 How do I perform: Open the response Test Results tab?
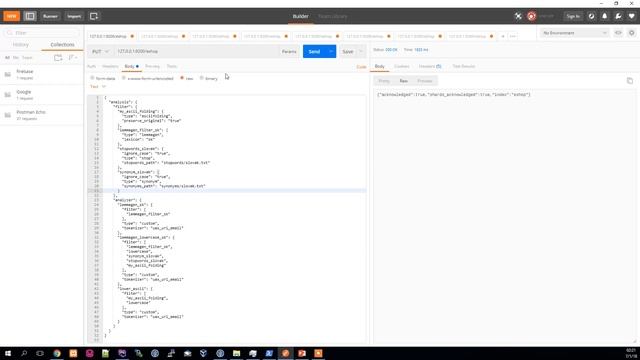coord(464,66)
